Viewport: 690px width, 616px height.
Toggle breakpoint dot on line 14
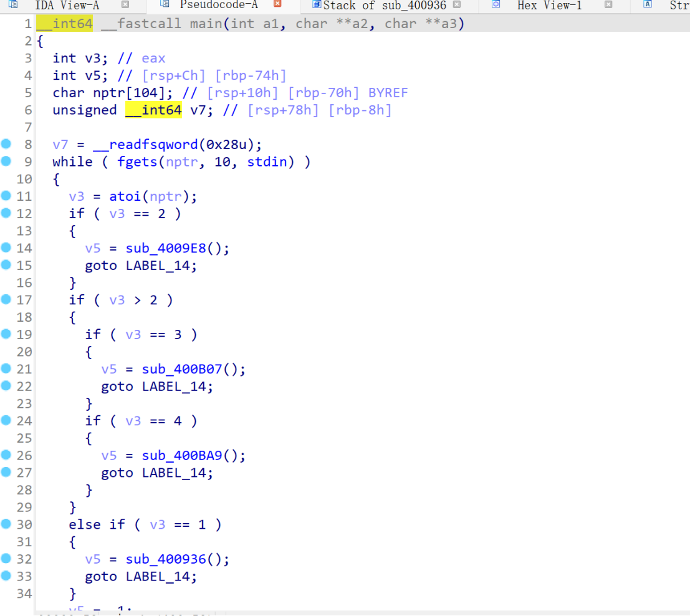pos(6,248)
